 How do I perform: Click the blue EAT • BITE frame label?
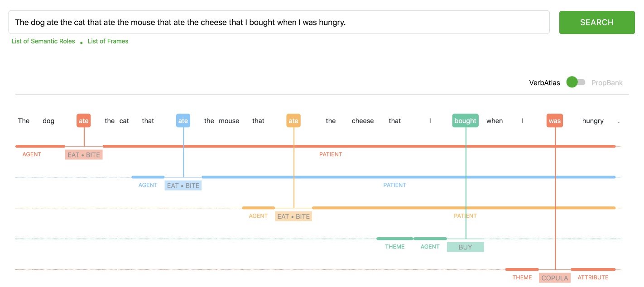coord(183,186)
